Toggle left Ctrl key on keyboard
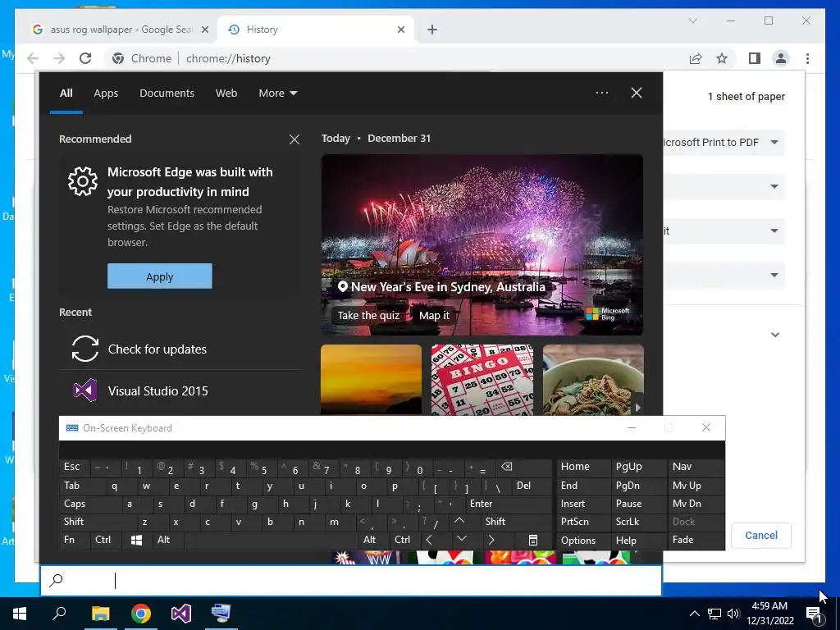Viewport: 840px width, 630px height. (106, 540)
